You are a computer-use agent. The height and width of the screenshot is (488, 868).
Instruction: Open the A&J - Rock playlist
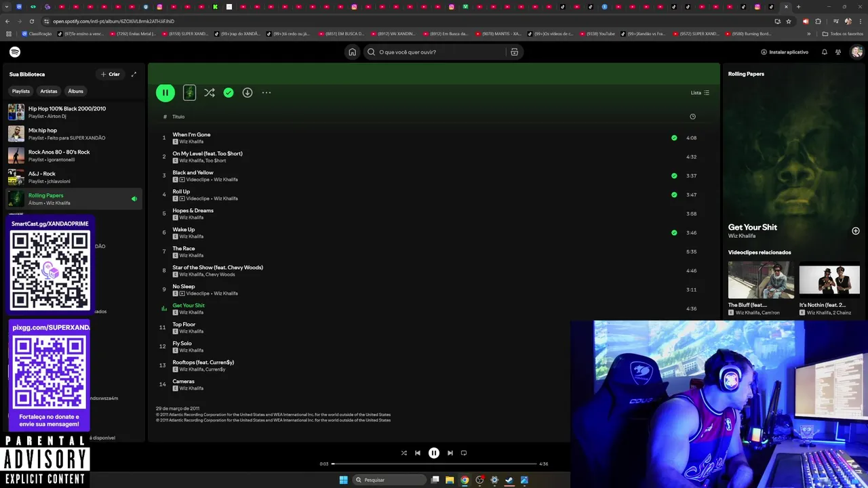pyautogui.click(x=75, y=177)
